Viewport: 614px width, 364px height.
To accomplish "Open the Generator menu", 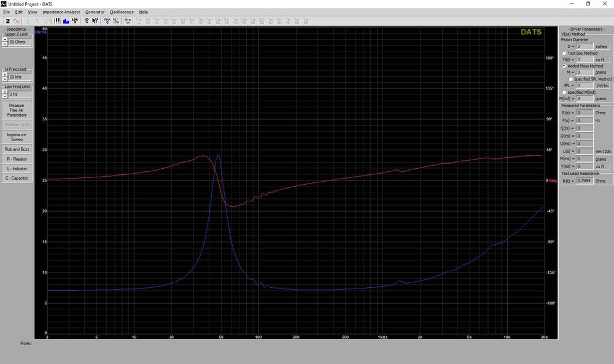I will tap(95, 12).
